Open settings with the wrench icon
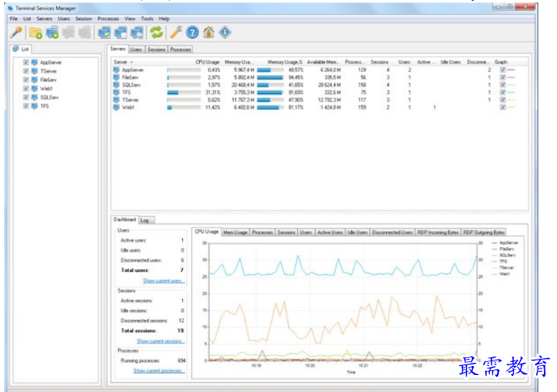This screenshot has height=392, width=557. pos(176,32)
